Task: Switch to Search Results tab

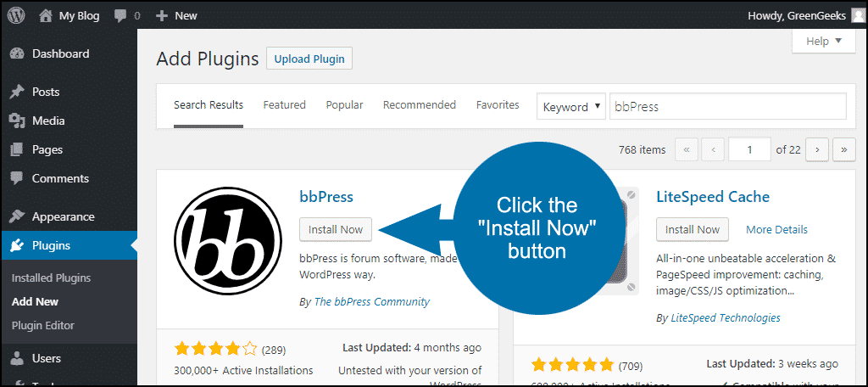Action: pos(209,104)
